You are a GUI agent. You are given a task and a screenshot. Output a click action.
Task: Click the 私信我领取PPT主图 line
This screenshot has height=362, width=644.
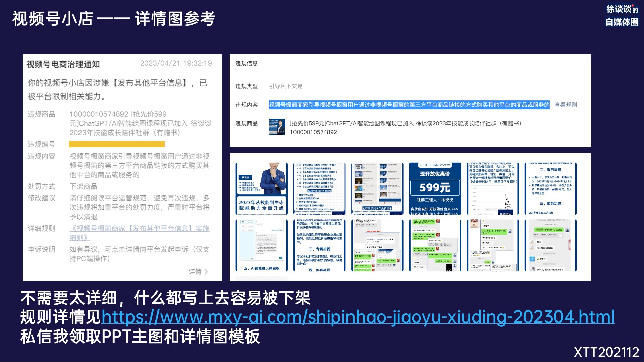140,337
